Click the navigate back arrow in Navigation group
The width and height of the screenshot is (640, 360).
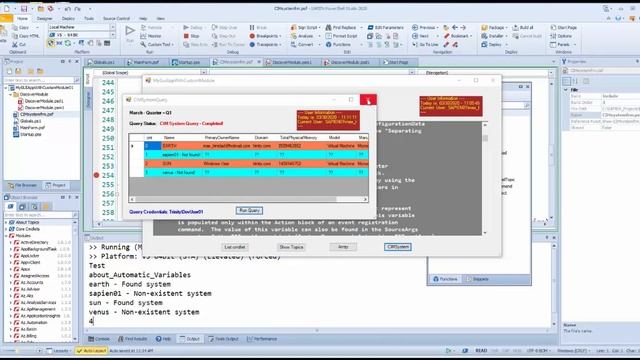[455, 27]
